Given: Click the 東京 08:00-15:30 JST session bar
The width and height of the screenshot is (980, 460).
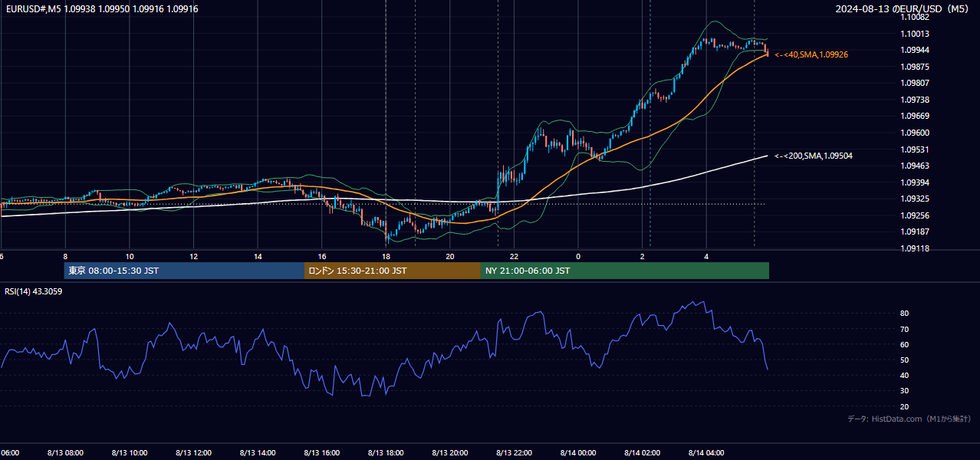Looking at the screenshot, I should click(184, 271).
